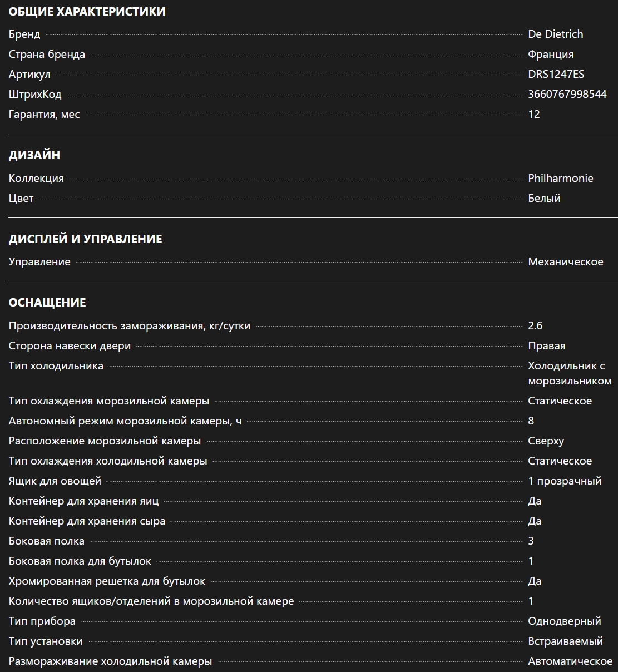618x672 pixels.
Task: Select the article number DRS1247ES
Action: click(x=556, y=74)
